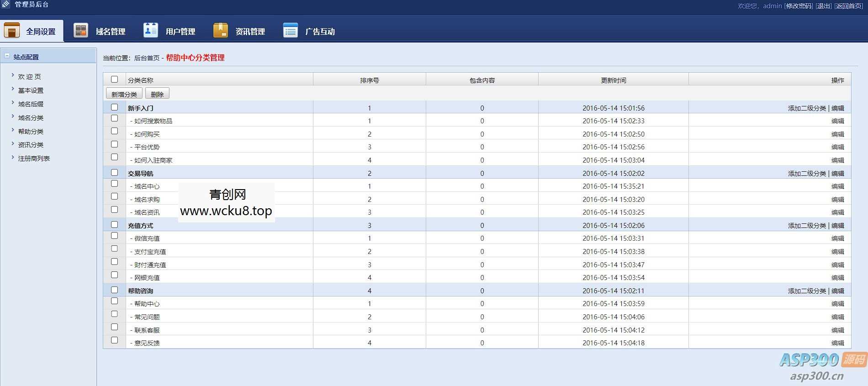Click the 修改密码 link in header
Image resolution: width=868 pixels, height=386 pixels.
click(x=799, y=6)
